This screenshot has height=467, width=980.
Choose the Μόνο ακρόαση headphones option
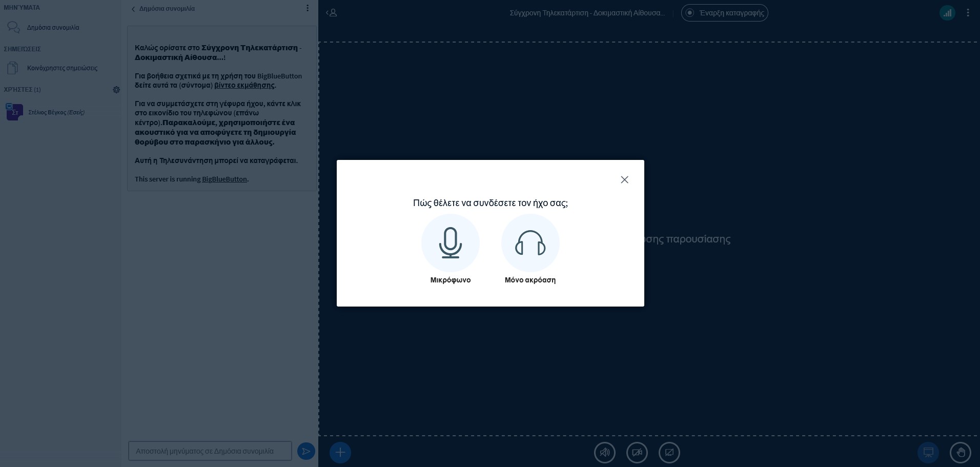pyautogui.click(x=530, y=243)
